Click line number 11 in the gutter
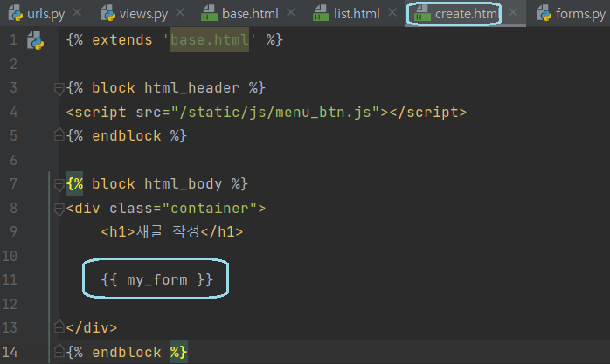610x364 pixels. coord(10,279)
